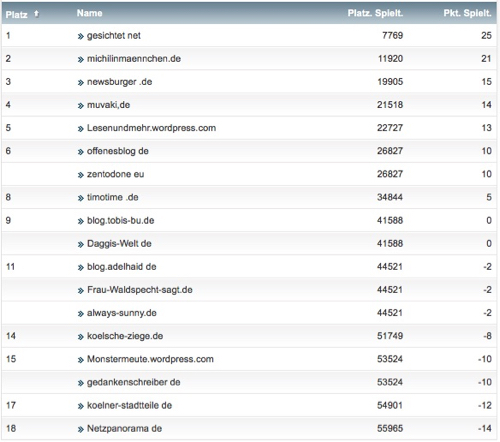Image resolution: width=500 pixels, height=442 pixels.
Task: Open the koelner-stadtteile de link
Action: tap(129, 405)
